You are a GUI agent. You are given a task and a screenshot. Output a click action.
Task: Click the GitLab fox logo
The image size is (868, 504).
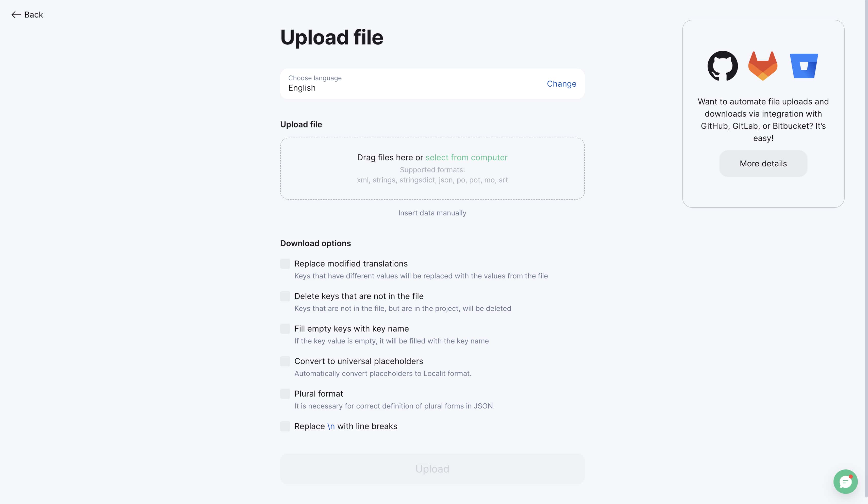[x=763, y=66]
